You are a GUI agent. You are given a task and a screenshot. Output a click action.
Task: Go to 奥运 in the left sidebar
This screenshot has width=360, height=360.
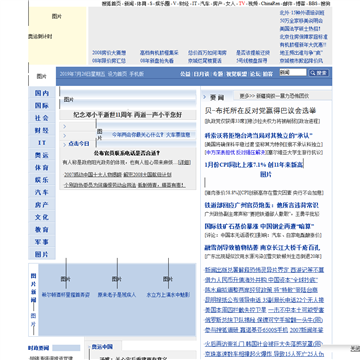(42, 155)
